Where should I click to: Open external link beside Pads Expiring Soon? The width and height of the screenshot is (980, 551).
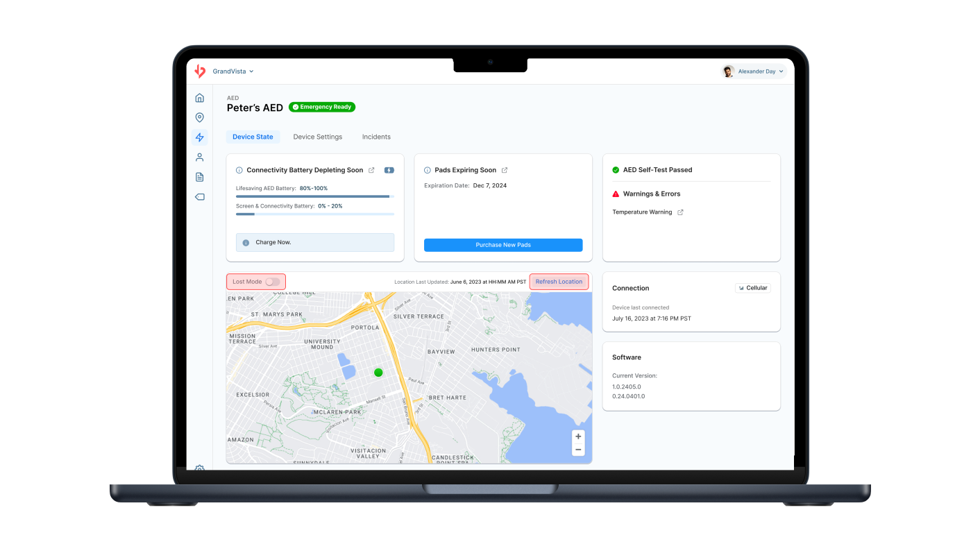[505, 170]
